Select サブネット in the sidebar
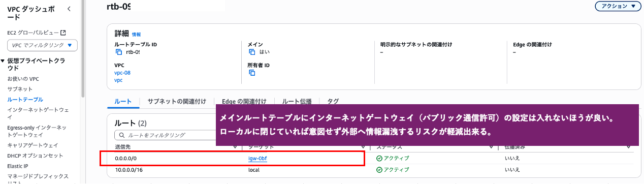The image size is (644, 184). tap(20, 89)
